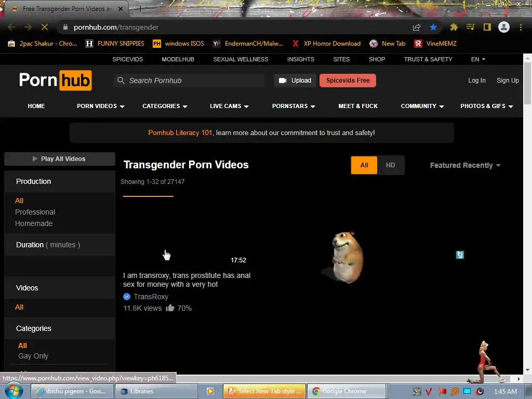Screen dimensions: 532x399
Task: Open the TRUST & SAFETY link
Action: pos(428,59)
